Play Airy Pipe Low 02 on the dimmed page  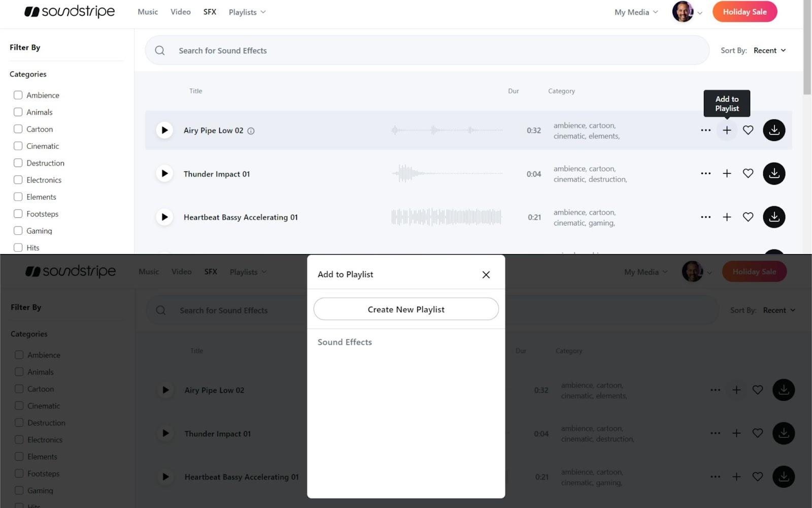[165, 390]
